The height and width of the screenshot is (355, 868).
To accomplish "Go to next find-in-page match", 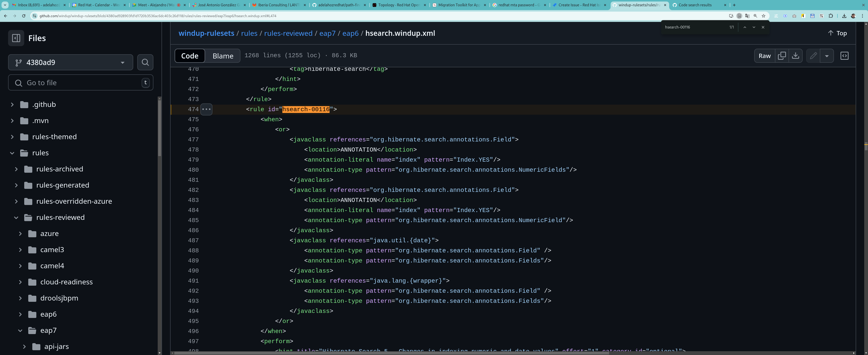I will [754, 27].
